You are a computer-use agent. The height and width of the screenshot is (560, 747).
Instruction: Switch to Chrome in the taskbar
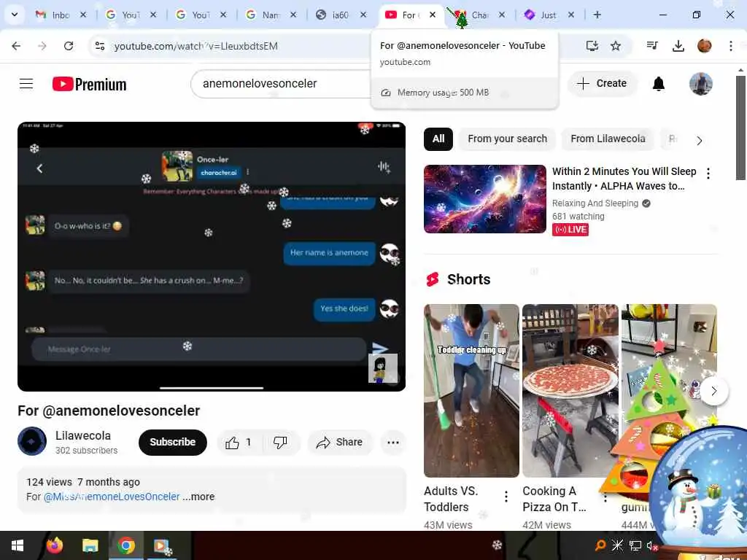(x=126, y=545)
